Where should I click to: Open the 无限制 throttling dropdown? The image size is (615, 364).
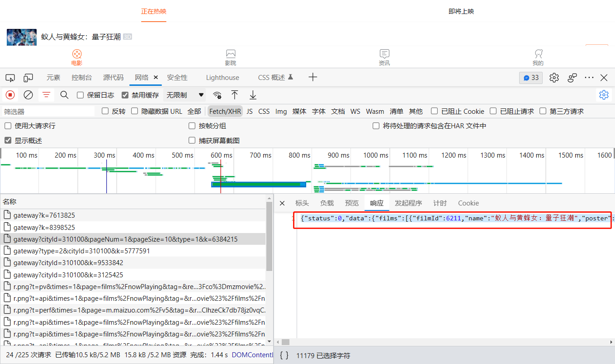[184, 95]
